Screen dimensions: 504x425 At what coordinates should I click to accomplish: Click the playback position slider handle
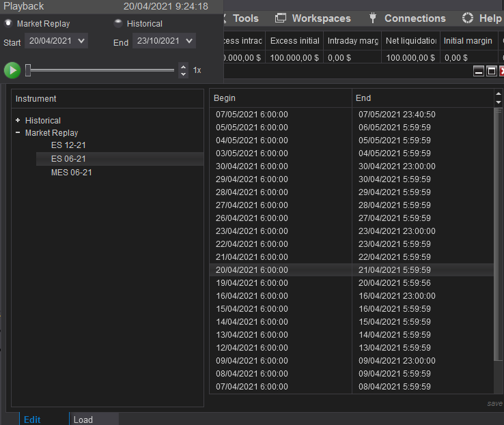28,70
